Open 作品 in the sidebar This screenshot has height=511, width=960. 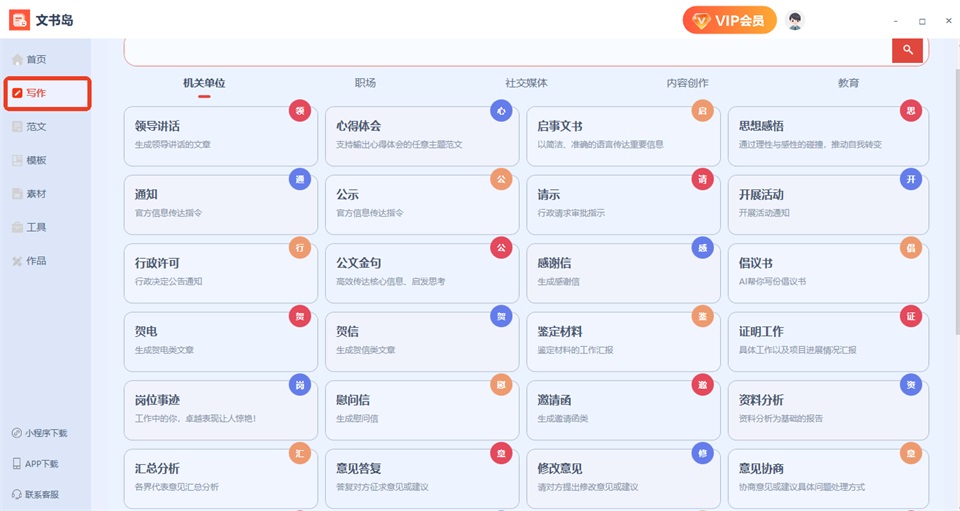pos(29,261)
